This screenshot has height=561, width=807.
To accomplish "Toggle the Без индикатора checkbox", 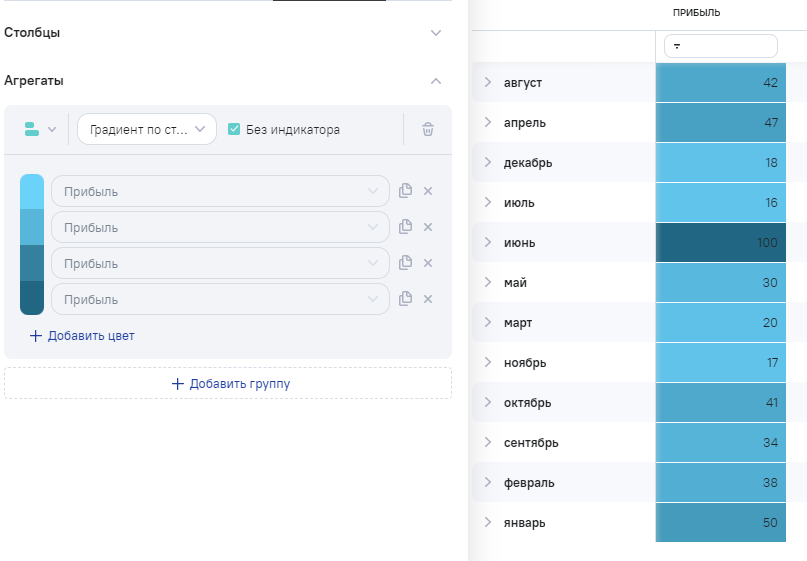I will [234, 129].
